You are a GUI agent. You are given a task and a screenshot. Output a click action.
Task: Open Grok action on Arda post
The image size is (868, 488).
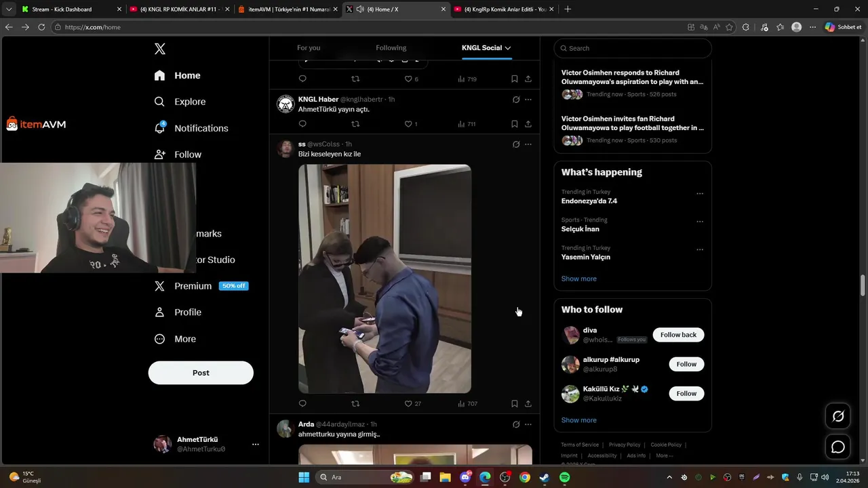click(516, 424)
